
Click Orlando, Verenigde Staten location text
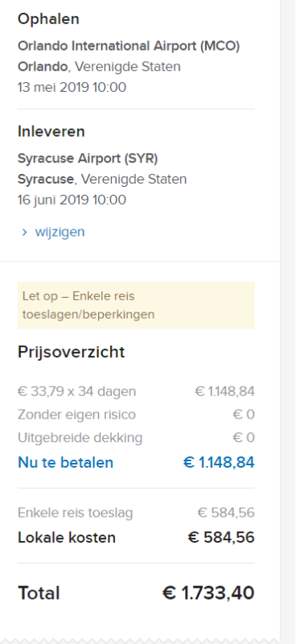[x=99, y=67]
